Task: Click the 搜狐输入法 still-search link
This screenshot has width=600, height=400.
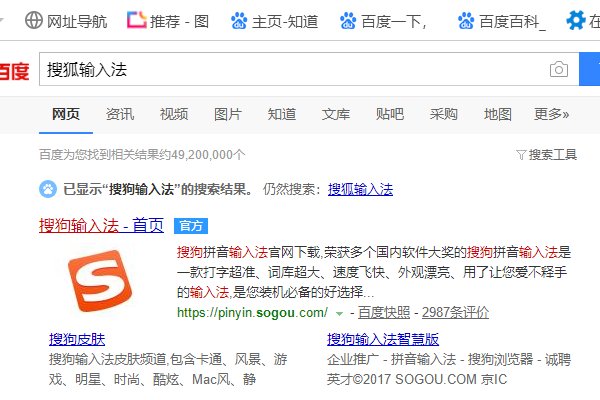Action: coord(360,189)
